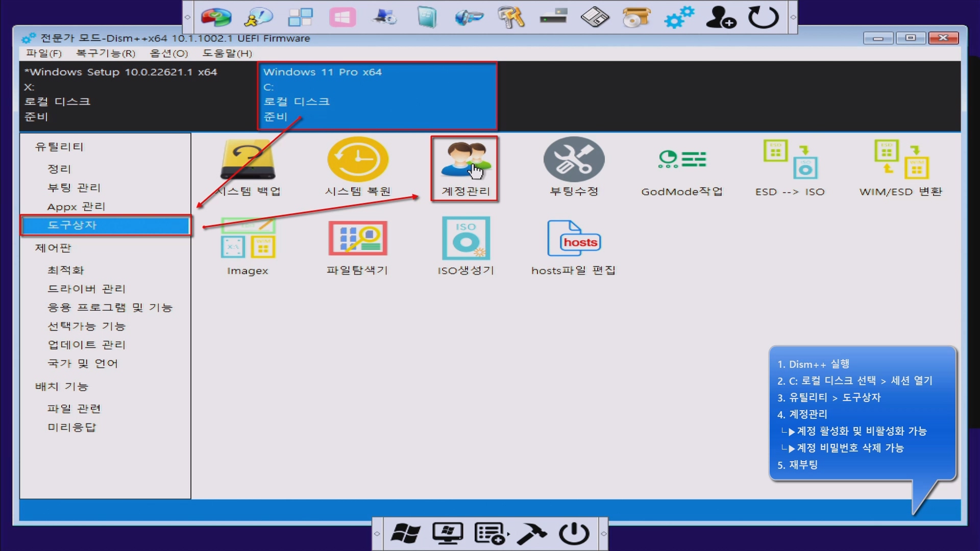Click the pie-chart partition icon in top dock

click(216, 17)
